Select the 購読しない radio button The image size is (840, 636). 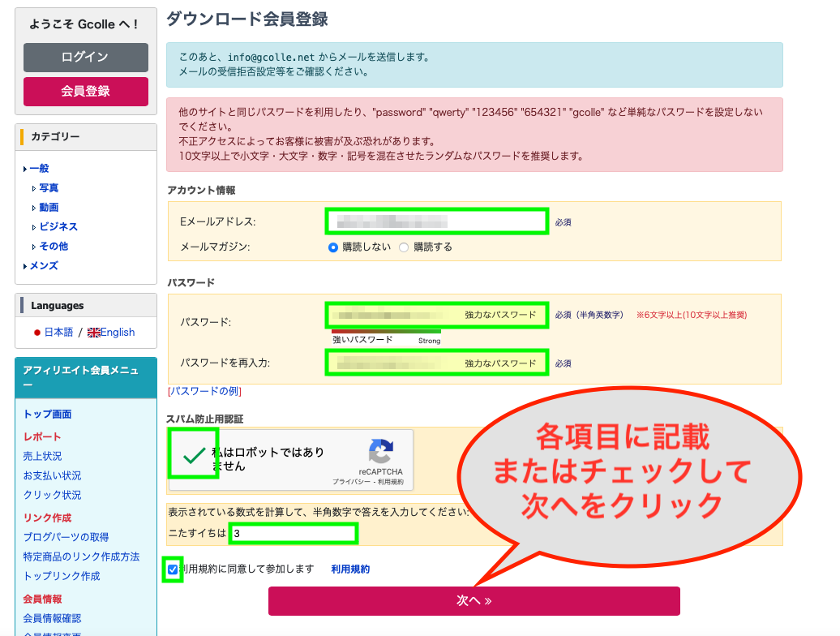(333, 247)
